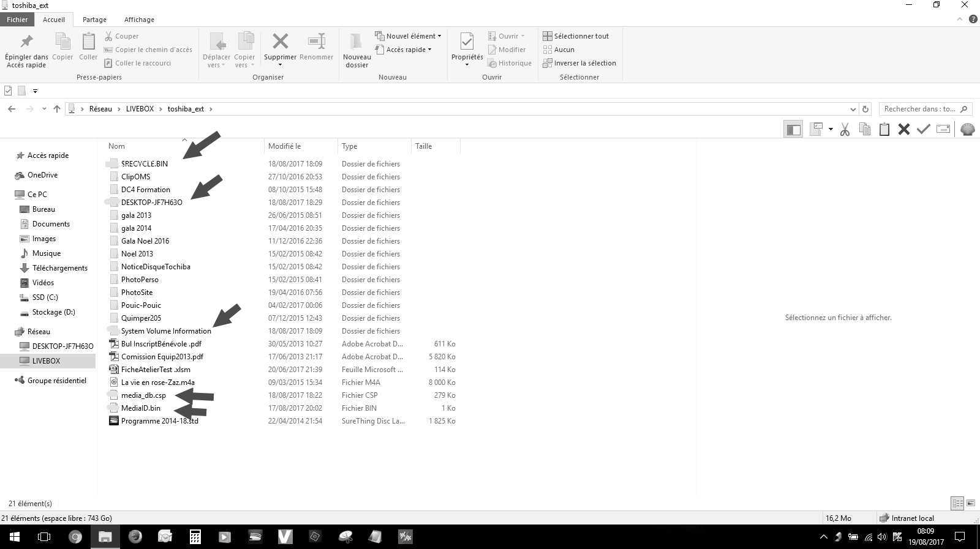Open the calculator taskbar icon
Viewport: 980px width, 549px height.
(195, 537)
